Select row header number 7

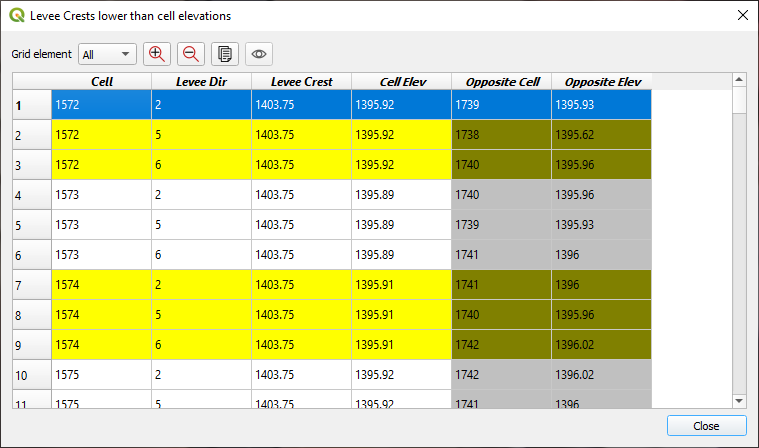[31, 285]
